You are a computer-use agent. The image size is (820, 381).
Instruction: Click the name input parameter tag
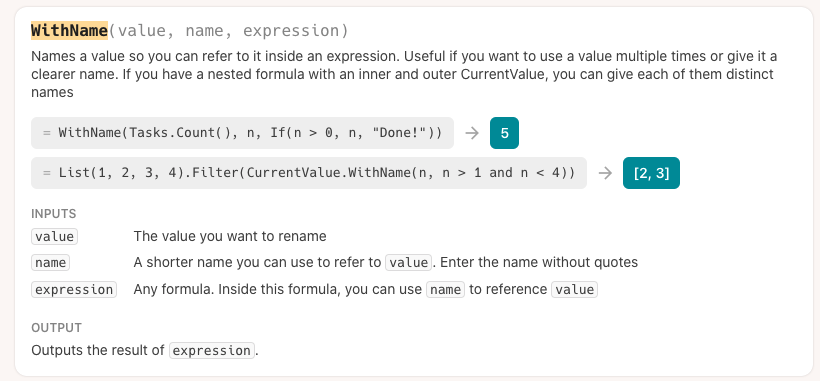50,262
